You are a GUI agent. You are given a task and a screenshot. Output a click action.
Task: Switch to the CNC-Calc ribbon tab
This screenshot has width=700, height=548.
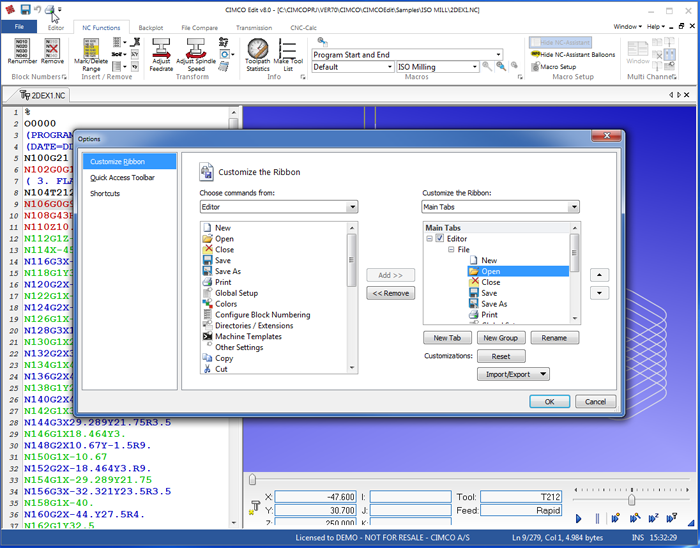tap(303, 28)
